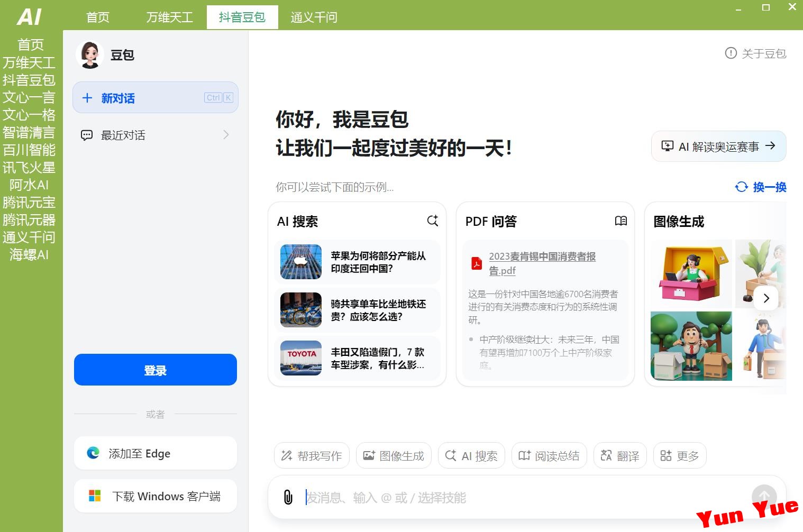Viewport: 803px width, 532px height.
Task: Switch to the 万维天工 tab
Action: tap(169, 17)
